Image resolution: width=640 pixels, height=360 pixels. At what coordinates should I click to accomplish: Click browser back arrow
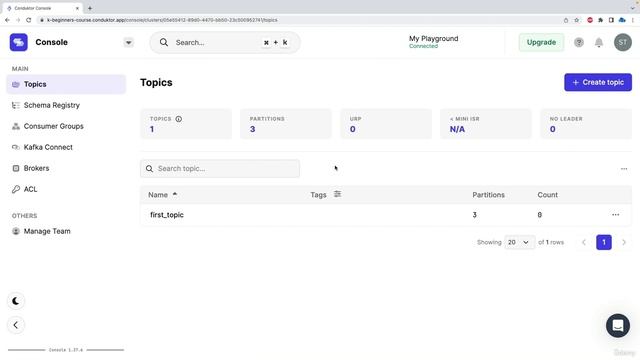[x=7, y=20]
